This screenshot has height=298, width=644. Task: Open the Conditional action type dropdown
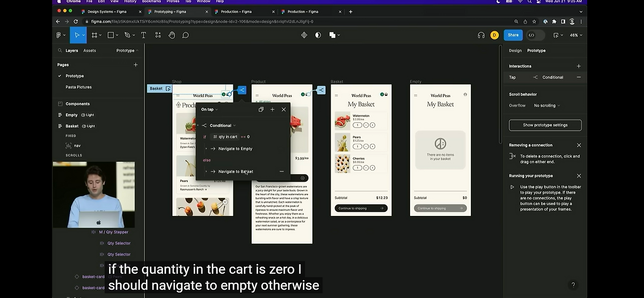(x=222, y=125)
